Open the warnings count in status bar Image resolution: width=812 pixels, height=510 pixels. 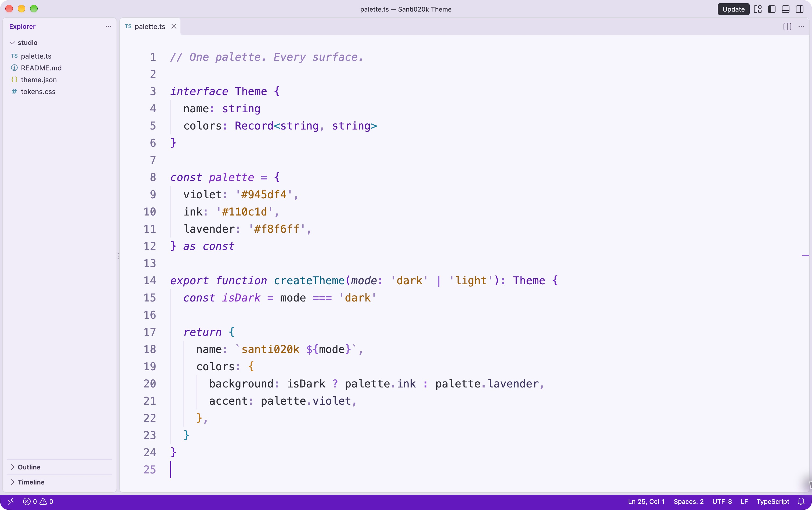(46, 502)
